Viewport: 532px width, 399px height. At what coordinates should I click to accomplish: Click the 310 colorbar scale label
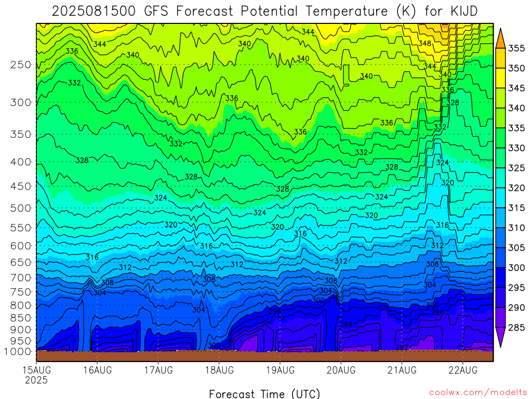tap(516, 228)
